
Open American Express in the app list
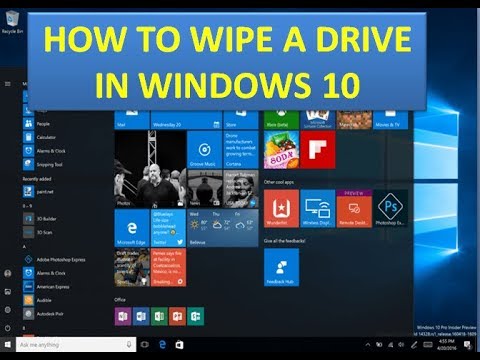point(53,287)
